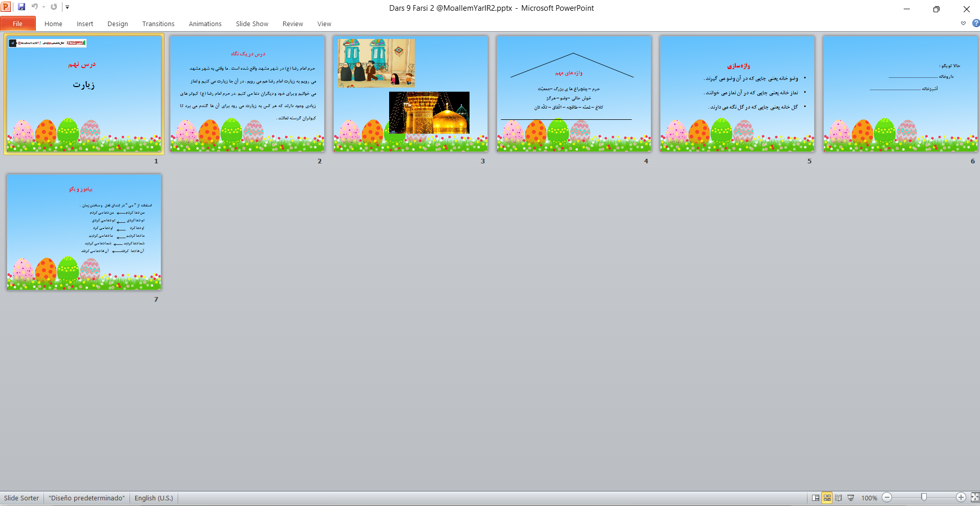This screenshot has width=980, height=506.
Task: Select slide 4 thumbnail with roof outline
Action: pos(574,94)
